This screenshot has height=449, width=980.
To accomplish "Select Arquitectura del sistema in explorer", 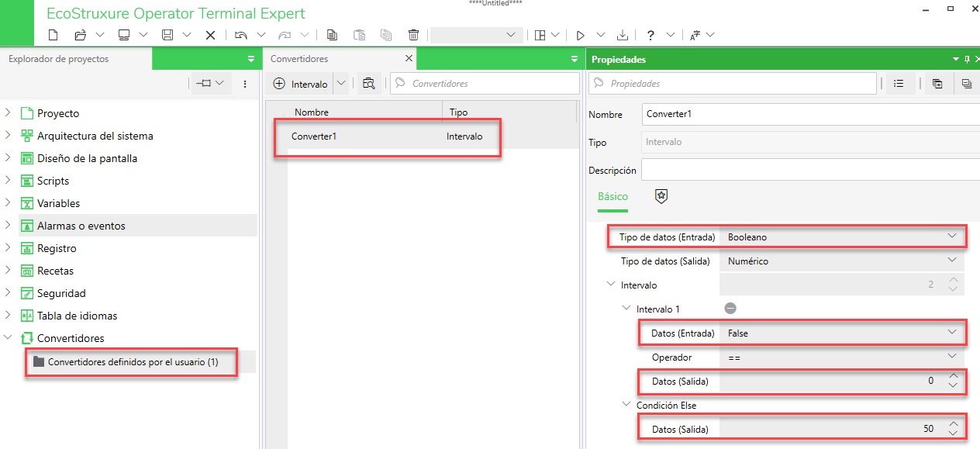I will click(95, 136).
